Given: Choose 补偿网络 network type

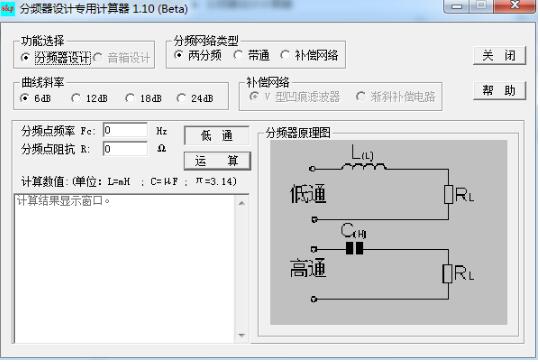Looking at the screenshot, I should click(309, 55).
